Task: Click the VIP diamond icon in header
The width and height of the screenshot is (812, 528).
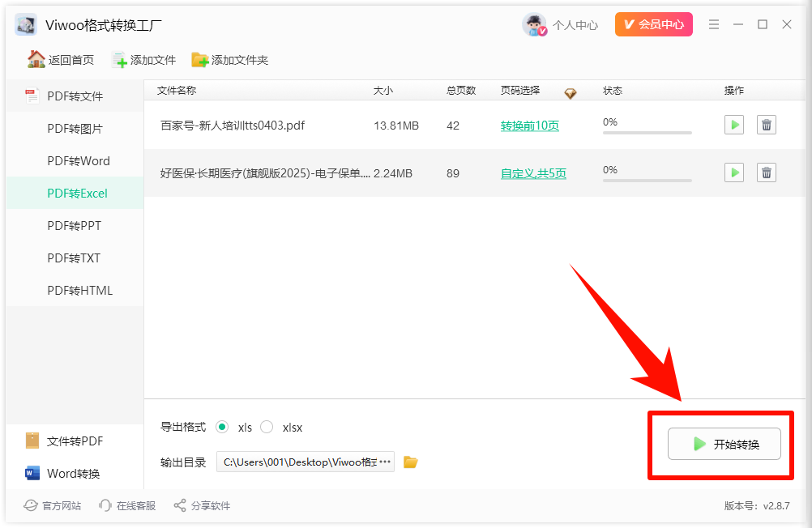Action: pos(571,93)
